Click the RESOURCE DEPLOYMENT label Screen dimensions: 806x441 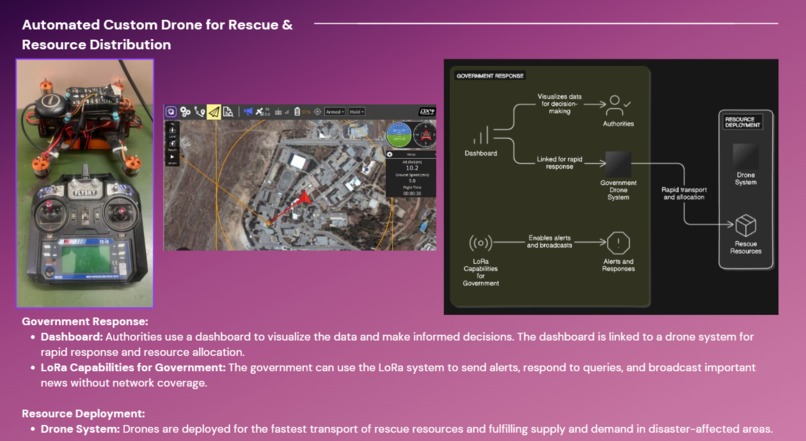[742, 122]
